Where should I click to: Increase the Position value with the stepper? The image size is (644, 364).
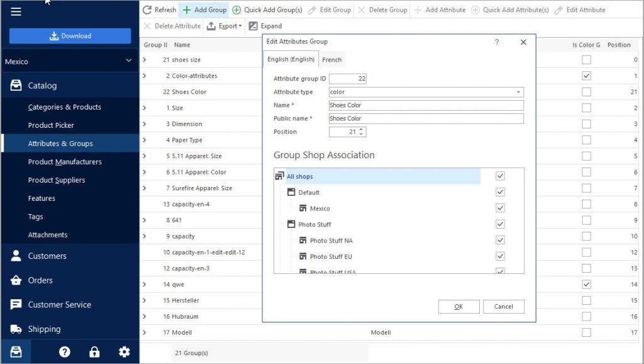(x=362, y=130)
